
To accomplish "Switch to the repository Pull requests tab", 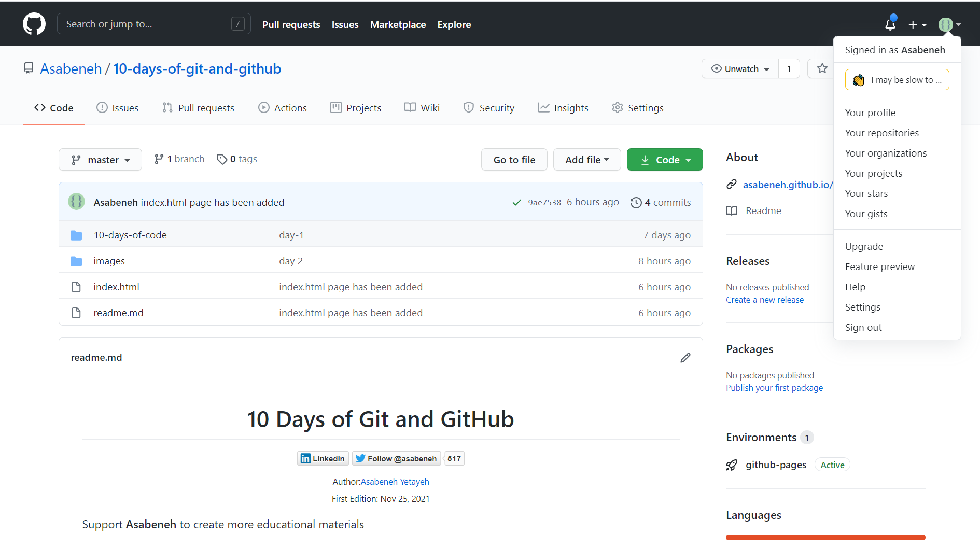I will point(198,108).
